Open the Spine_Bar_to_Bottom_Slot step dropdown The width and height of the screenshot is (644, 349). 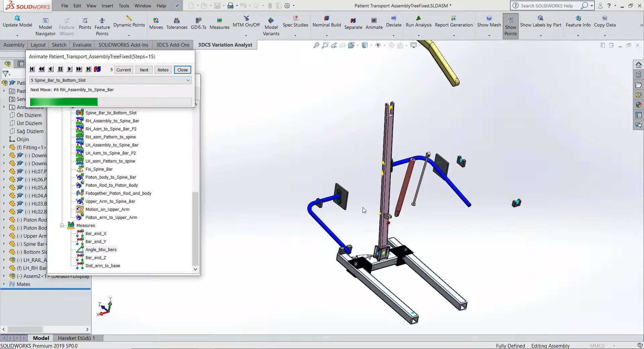tap(187, 80)
